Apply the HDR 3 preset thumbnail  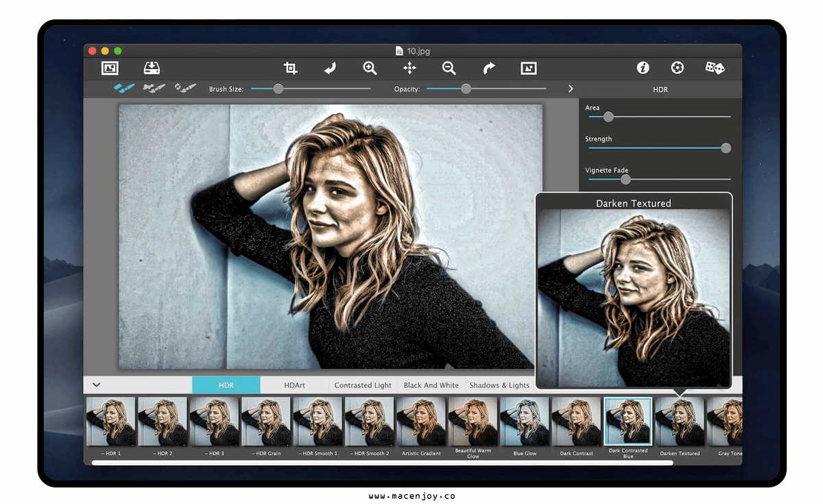[x=214, y=422]
